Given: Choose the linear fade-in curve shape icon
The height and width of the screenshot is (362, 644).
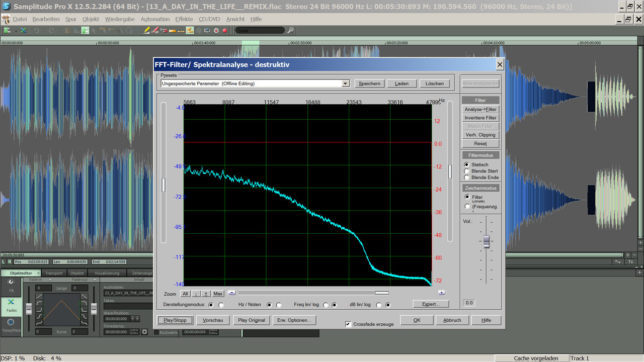Looking at the screenshot, I should (x=39, y=297).
